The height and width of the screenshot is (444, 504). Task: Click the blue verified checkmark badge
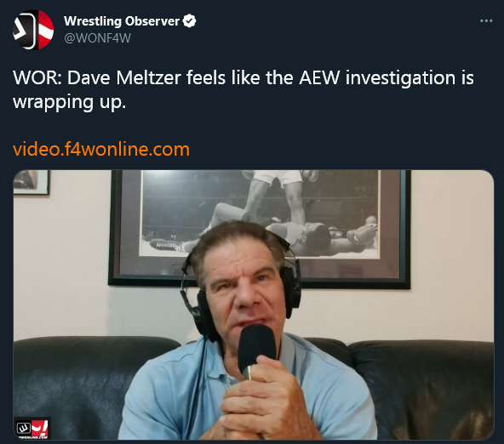click(x=189, y=21)
